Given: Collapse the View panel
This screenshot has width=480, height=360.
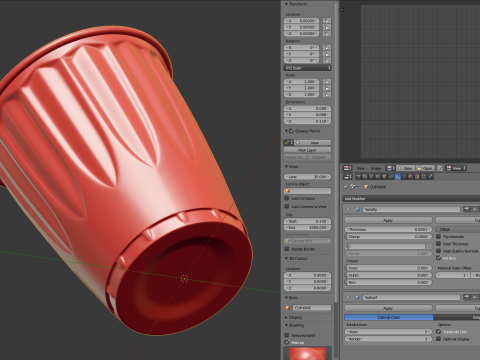Looking at the screenshot, I should coord(286,166).
